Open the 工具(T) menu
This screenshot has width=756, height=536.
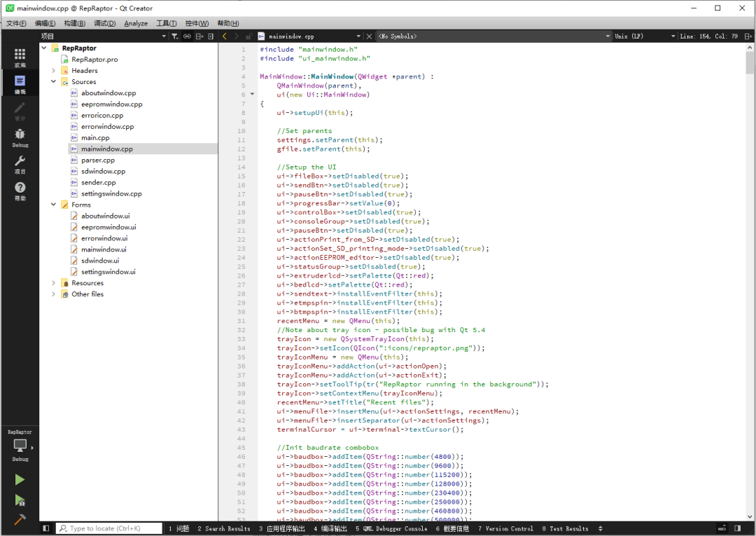click(x=166, y=23)
